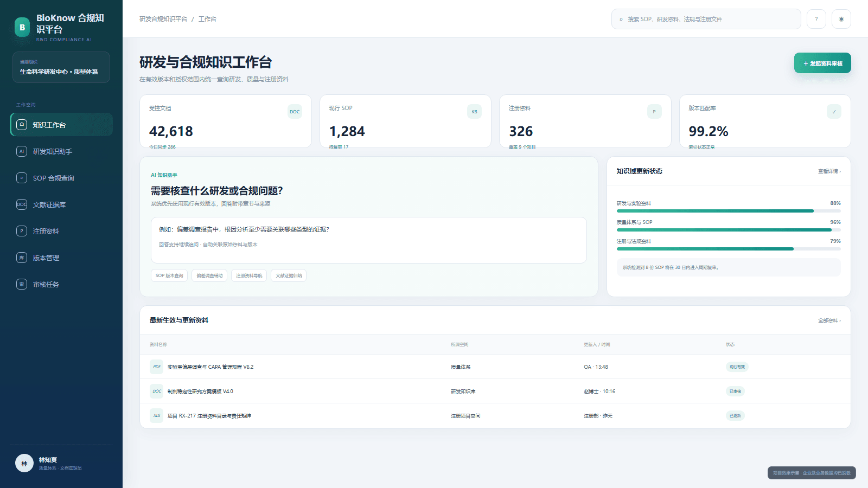This screenshot has width=868, height=488.
Task: Open 项目 RX-217 注册资料目录与责任矩阵
Action: click(209, 416)
